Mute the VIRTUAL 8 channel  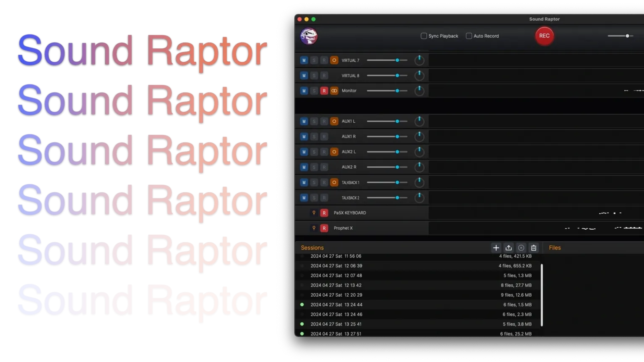click(304, 76)
